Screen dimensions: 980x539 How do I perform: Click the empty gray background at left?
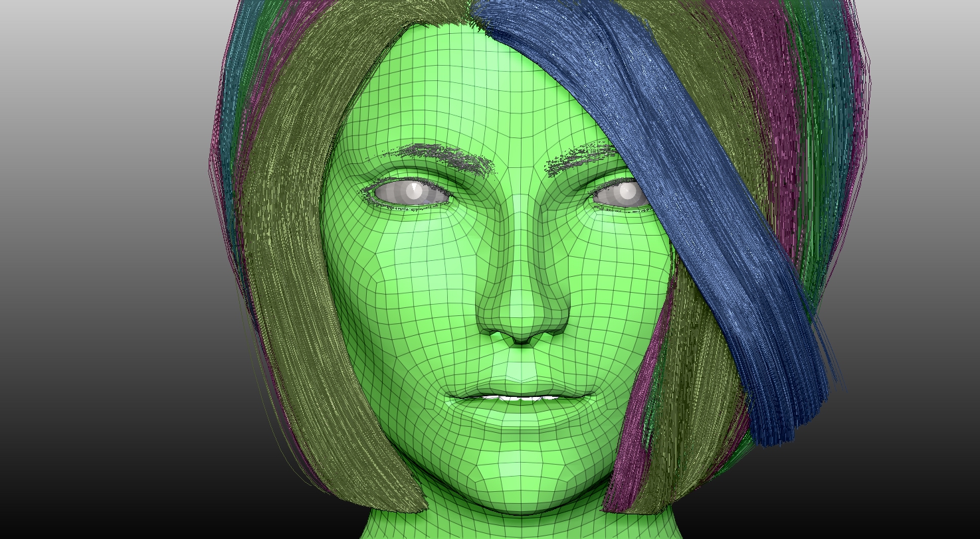point(100,199)
